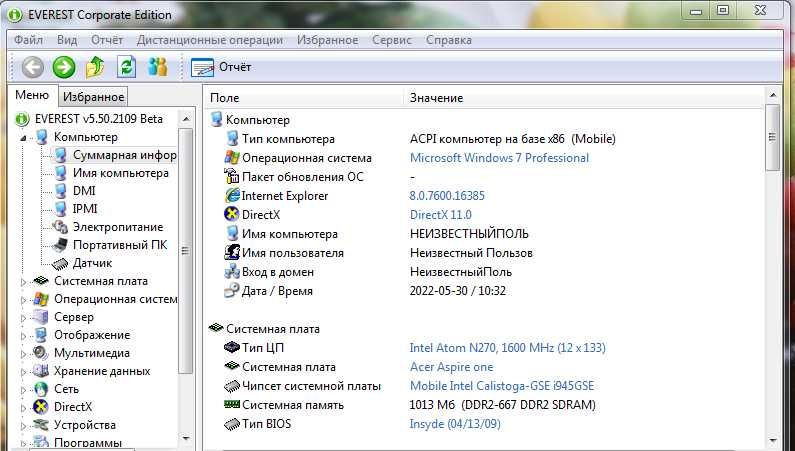The height and width of the screenshot is (451, 795).
Task: Open the Избранное menu in menu bar
Action: [328, 40]
